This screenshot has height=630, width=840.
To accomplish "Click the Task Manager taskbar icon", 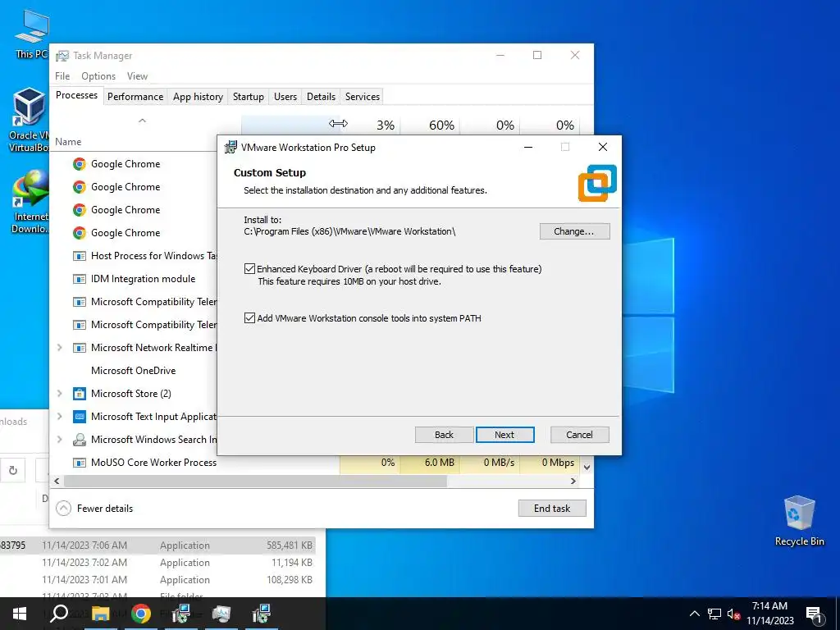I will (x=221, y=614).
